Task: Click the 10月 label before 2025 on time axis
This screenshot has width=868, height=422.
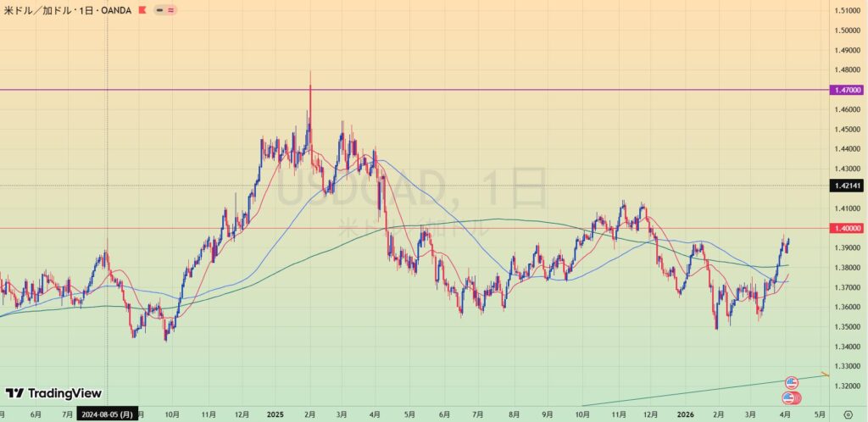Action: pyautogui.click(x=172, y=415)
